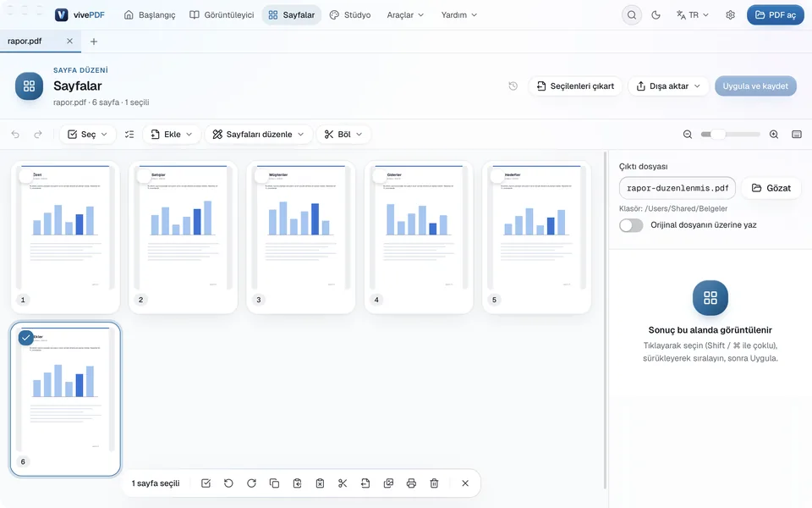Expand the Sayfaları düzenle dropdown
Screen dimensions: 812x508
(259, 135)
